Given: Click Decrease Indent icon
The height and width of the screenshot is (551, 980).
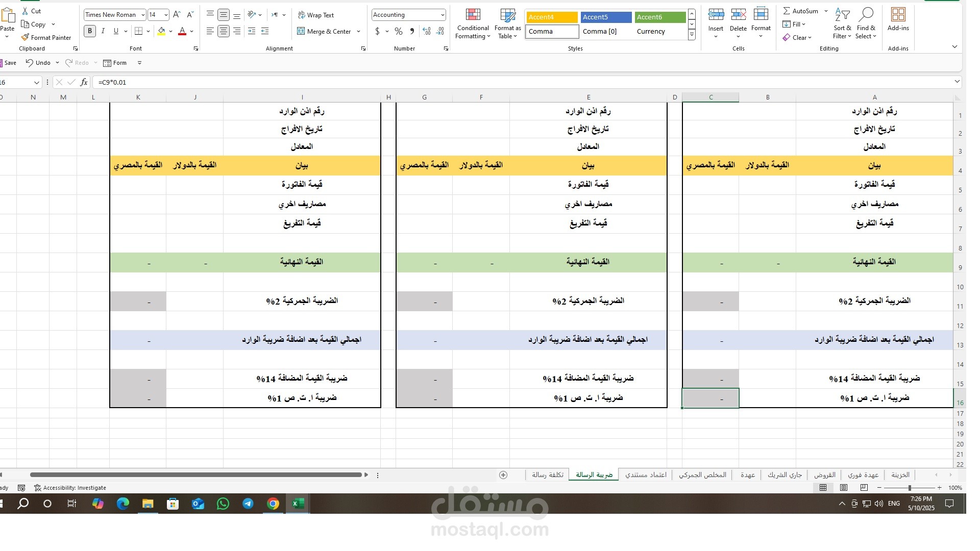Looking at the screenshot, I should (x=252, y=31).
